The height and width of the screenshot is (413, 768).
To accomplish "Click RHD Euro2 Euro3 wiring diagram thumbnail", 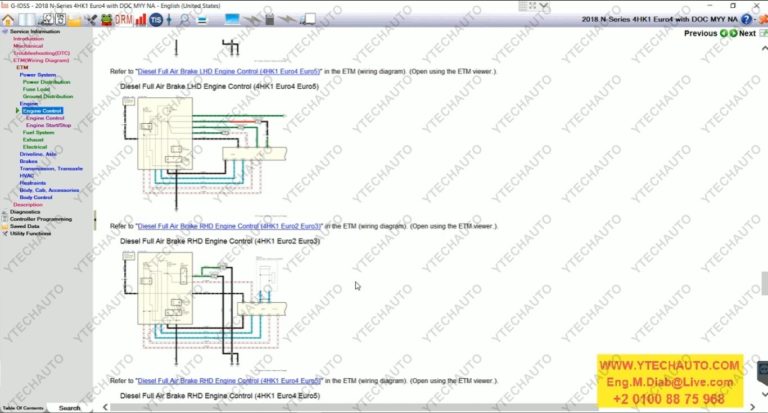I will tap(204, 309).
